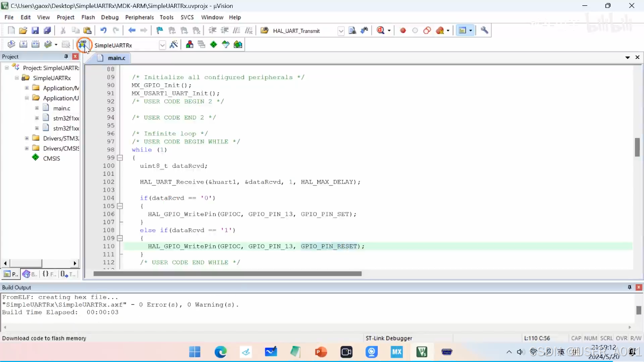Click the Cut scissors icon

[x=63, y=31]
